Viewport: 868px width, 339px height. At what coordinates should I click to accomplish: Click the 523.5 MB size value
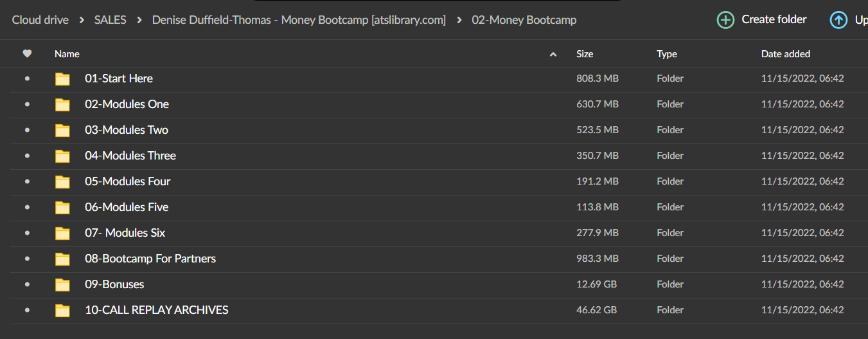598,130
